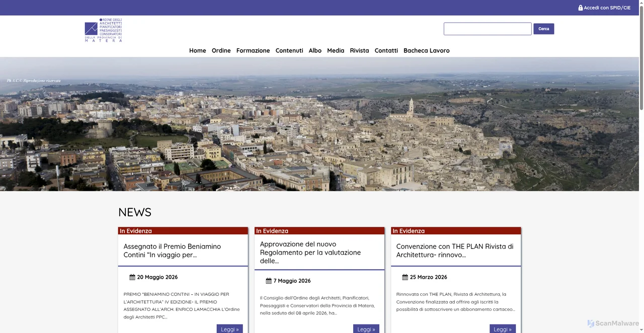The height and width of the screenshot is (333, 644).
Task: Click the date text 20 Maggio 2026
Action: point(157,277)
